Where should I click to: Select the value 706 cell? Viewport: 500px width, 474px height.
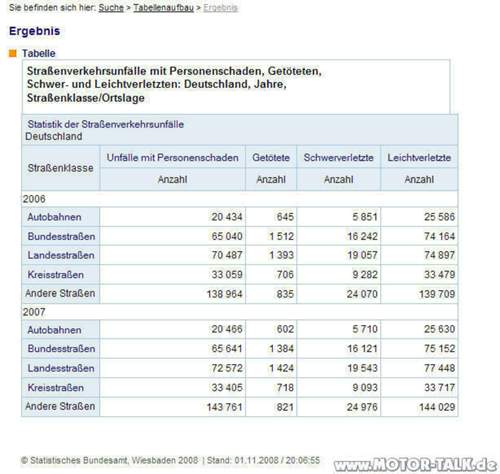tap(271, 275)
